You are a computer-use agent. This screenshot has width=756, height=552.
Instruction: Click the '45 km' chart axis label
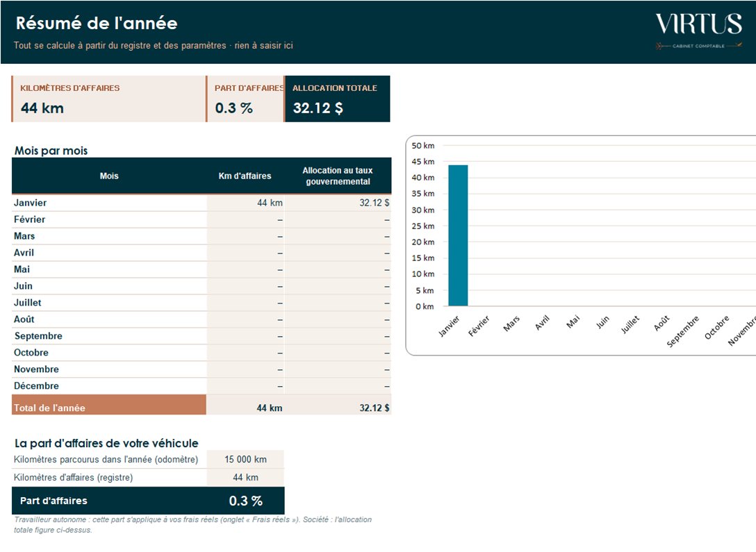pos(423,161)
